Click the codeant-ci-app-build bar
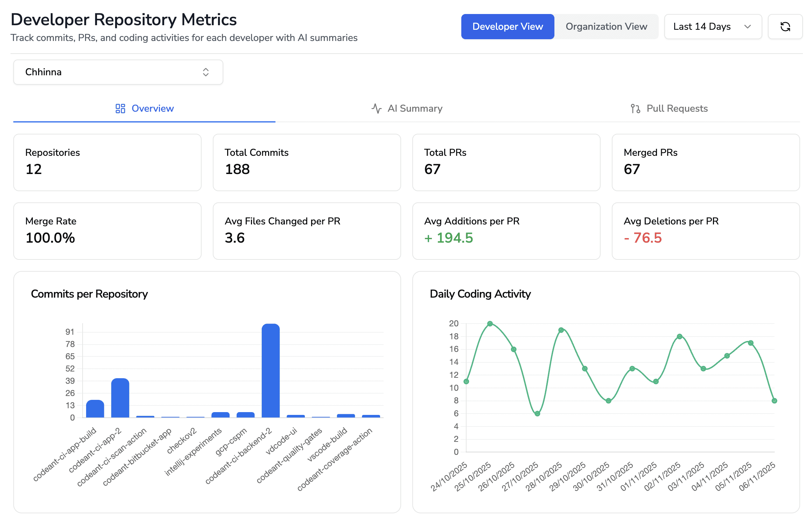 point(95,409)
